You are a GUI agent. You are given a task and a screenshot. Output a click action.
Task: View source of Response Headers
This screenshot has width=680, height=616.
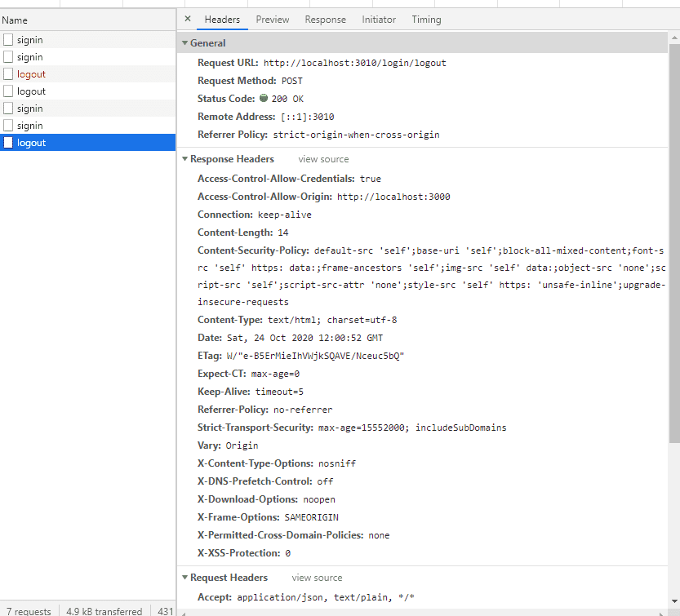pyautogui.click(x=323, y=159)
